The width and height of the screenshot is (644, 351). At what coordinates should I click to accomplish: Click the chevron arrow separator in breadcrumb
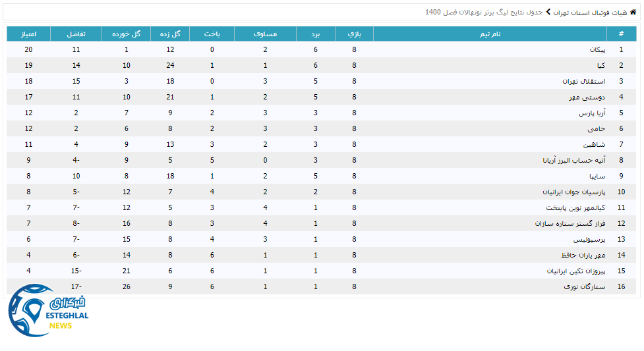tap(548, 13)
